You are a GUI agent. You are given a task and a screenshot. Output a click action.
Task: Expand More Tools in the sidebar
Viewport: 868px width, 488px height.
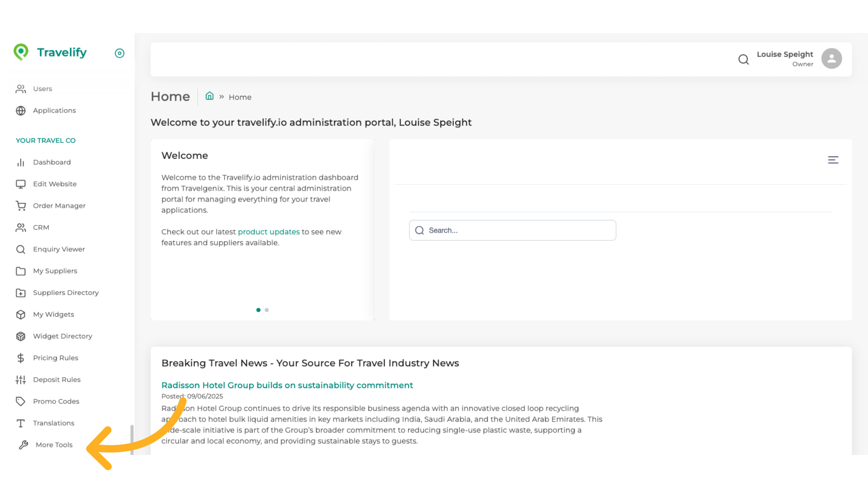click(x=54, y=445)
